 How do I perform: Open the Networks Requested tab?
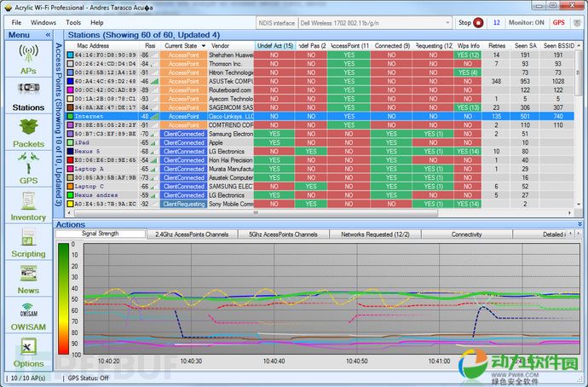(376, 234)
